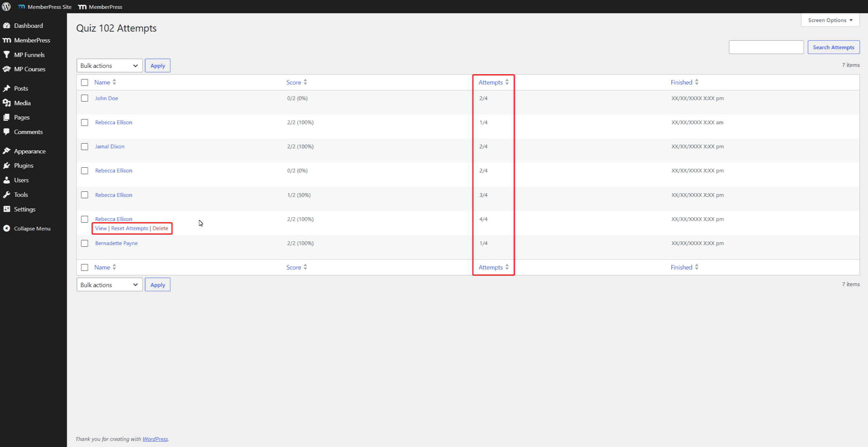The height and width of the screenshot is (447, 868).
Task: Click the Tools wrench icon
Action: pyautogui.click(x=7, y=194)
